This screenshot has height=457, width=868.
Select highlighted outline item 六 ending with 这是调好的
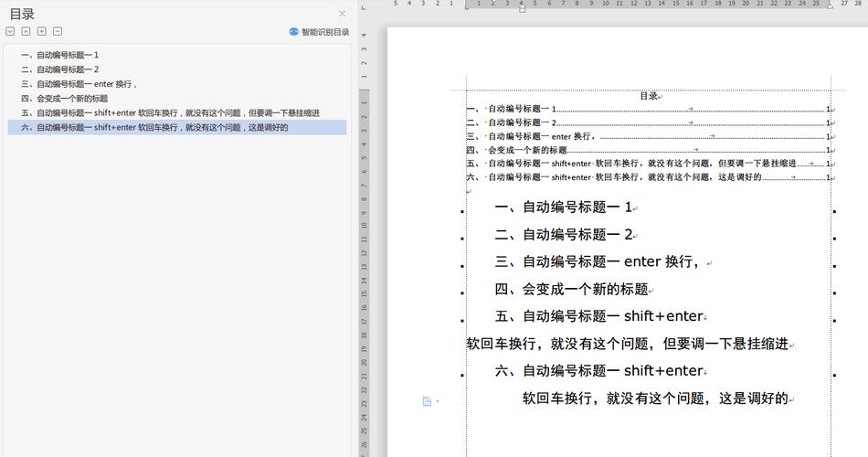pyautogui.click(x=177, y=127)
